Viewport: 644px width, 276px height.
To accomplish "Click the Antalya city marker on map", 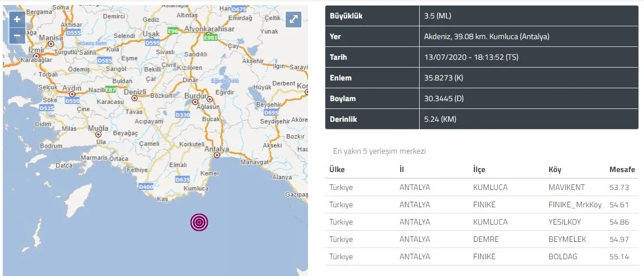I will tap(215, 155).
